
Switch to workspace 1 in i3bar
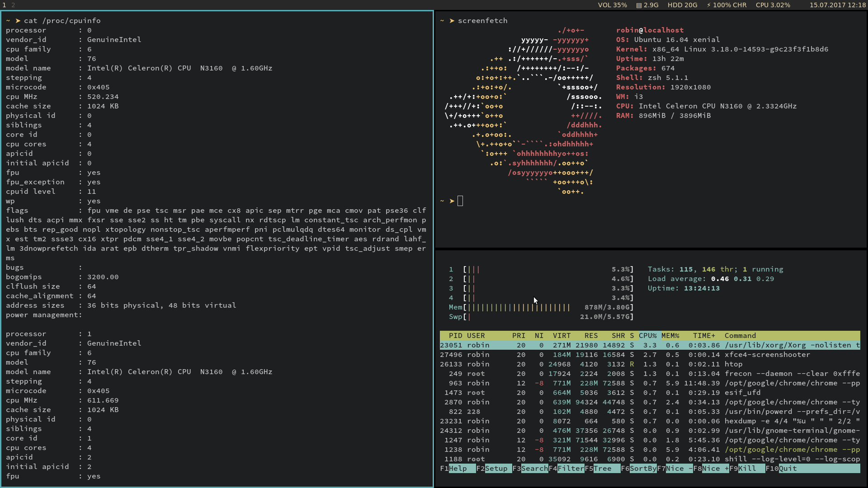(4, 5)
